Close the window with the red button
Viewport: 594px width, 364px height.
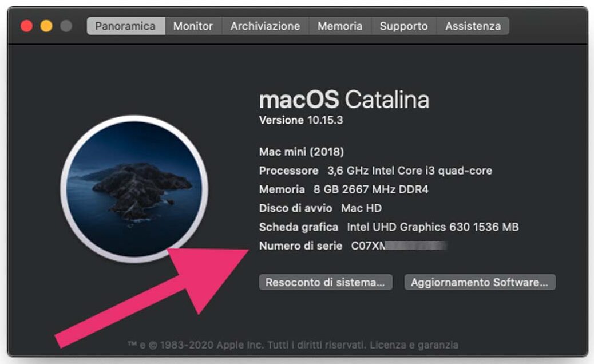(x=26, y=26)
